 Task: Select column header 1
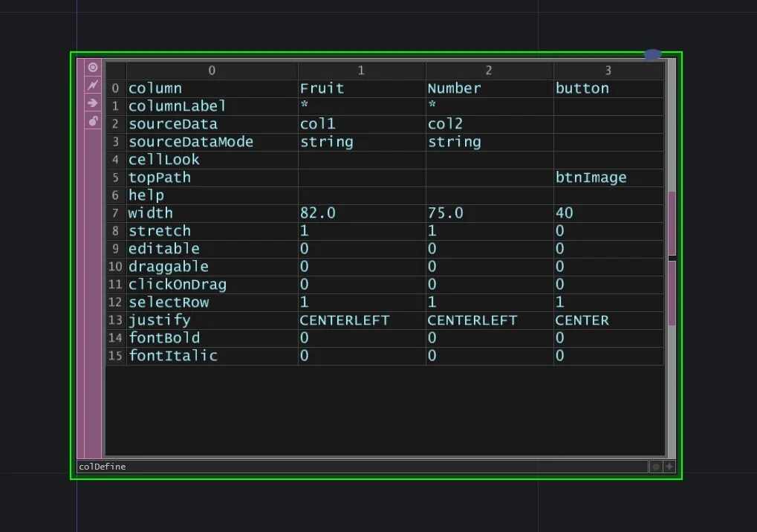click(362, 71)
